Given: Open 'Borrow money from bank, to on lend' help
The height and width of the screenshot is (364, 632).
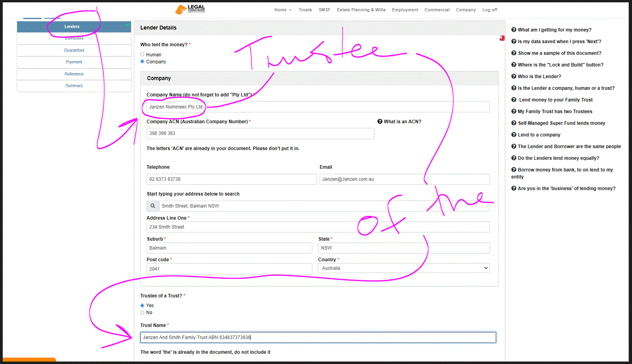Looking at the screenshot, I should [x=562, y=173].
